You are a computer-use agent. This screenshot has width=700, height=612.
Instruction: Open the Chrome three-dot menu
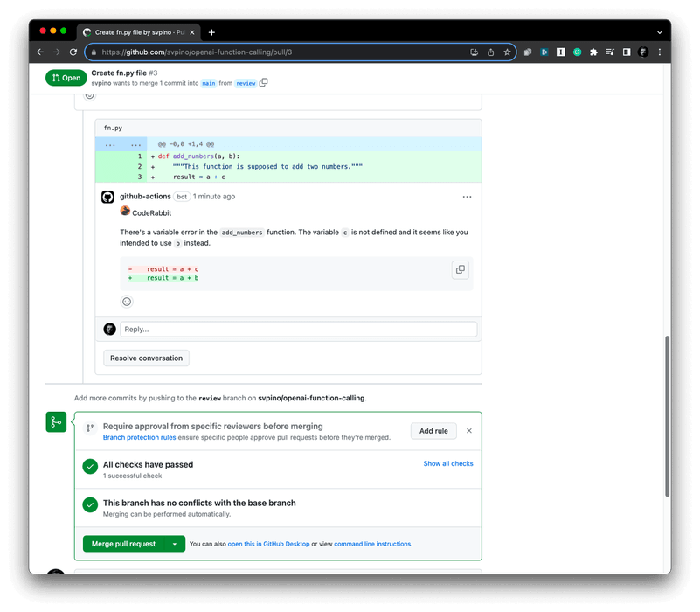(x=660, y=52)
